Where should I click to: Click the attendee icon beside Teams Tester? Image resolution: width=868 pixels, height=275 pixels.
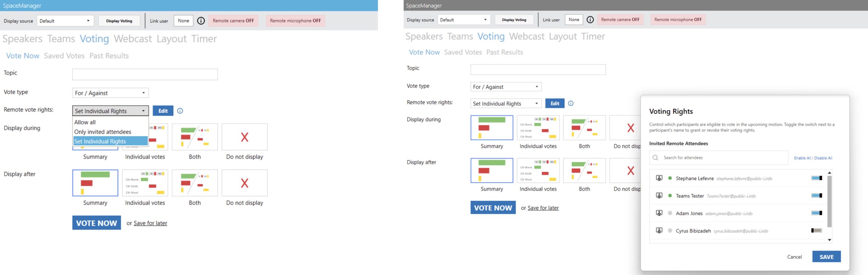(x=659, y=196)
